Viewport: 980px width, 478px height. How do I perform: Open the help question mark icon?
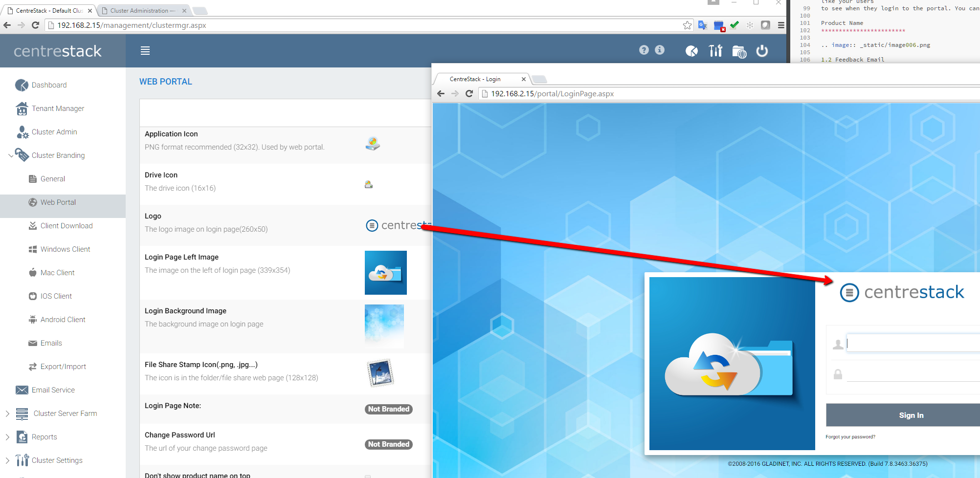644,50
